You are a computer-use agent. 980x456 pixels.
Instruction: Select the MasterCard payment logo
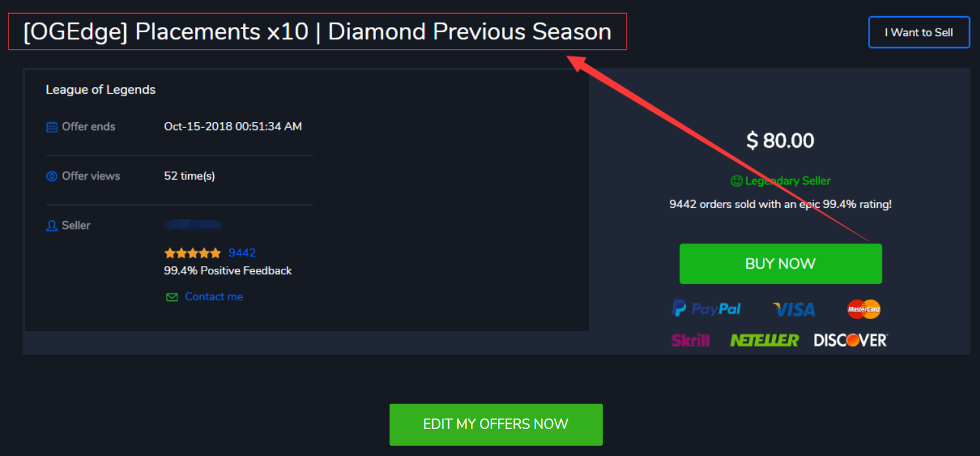point(864,309)
